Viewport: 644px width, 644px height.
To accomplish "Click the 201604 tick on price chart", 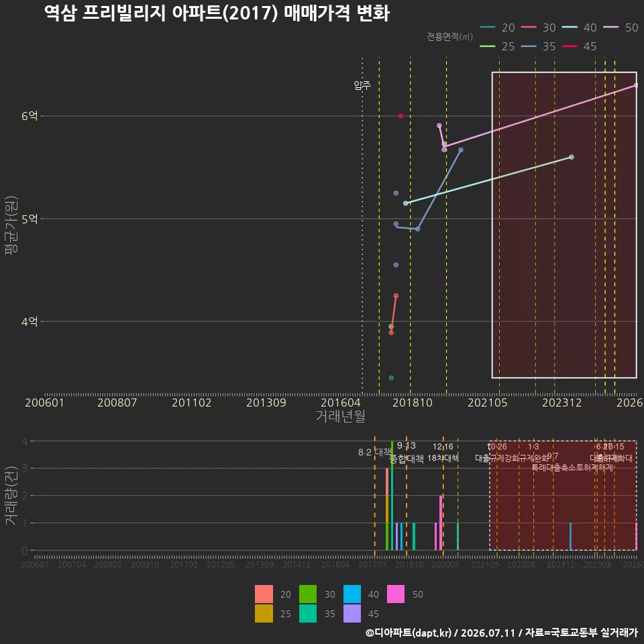I will 341,402.
